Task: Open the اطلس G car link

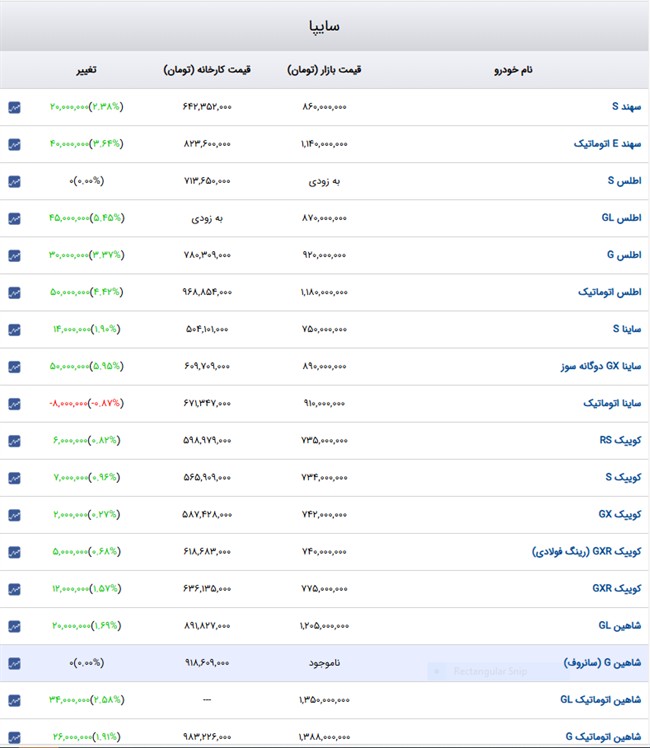Action: [x=623, y=255]
